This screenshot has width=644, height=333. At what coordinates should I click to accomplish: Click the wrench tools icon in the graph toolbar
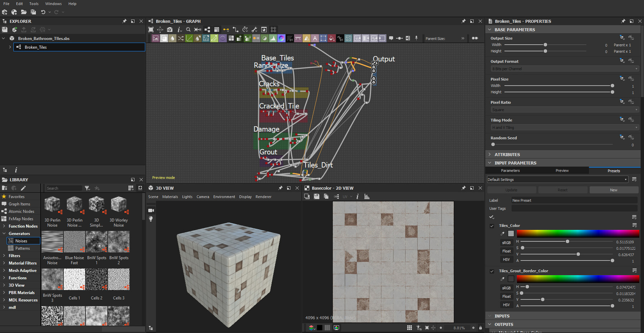pos(254,29)
